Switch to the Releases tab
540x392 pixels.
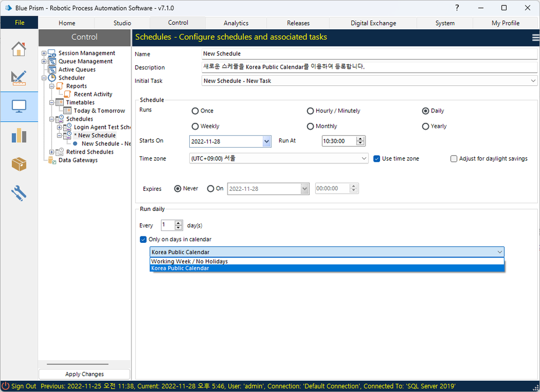(298, 23)
